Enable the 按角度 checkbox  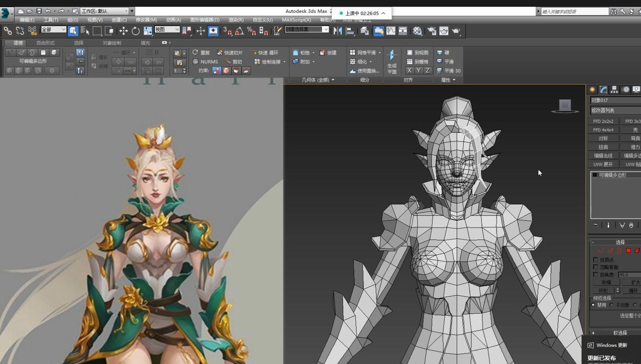tap(595, 274)
